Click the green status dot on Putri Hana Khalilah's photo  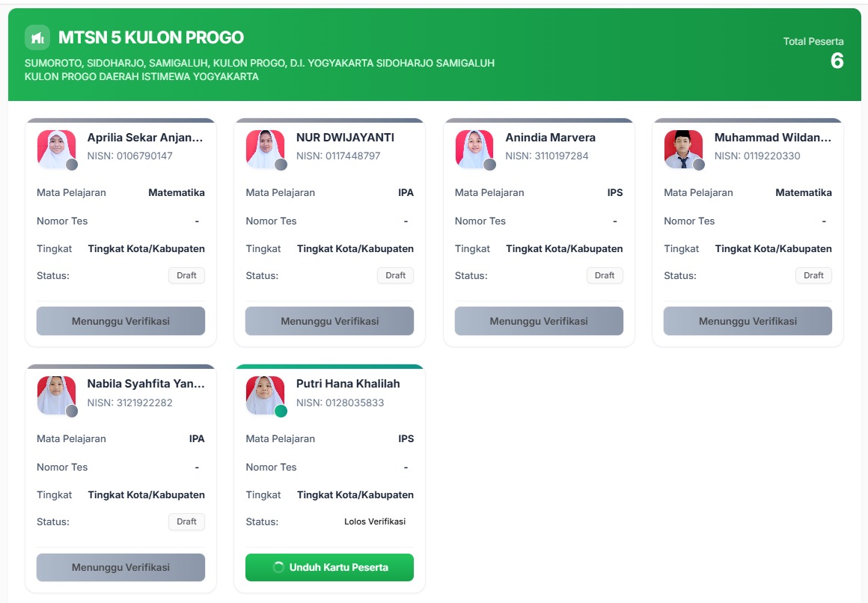[x=281, y=411]
